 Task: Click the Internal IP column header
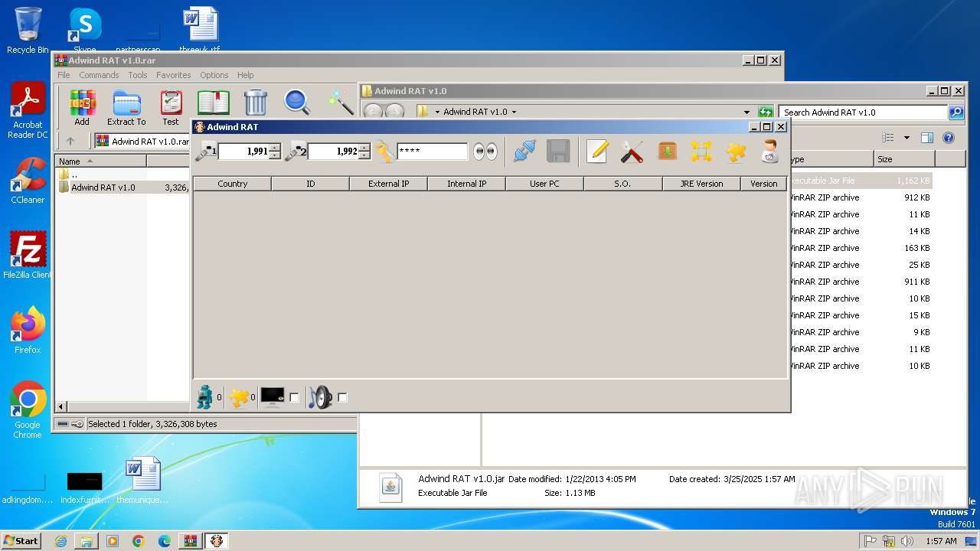point(466,184)
